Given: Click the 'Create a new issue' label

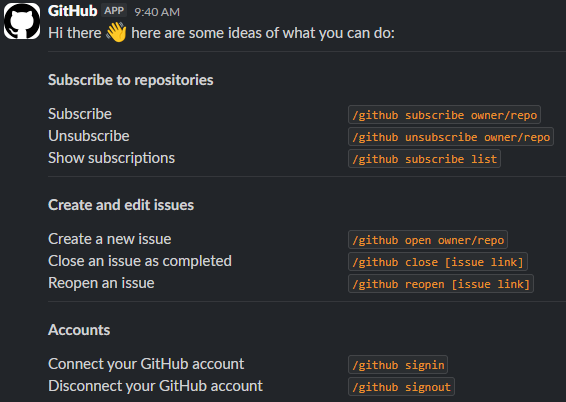Looking at the screenshot, I should click(x=110, y=239).
